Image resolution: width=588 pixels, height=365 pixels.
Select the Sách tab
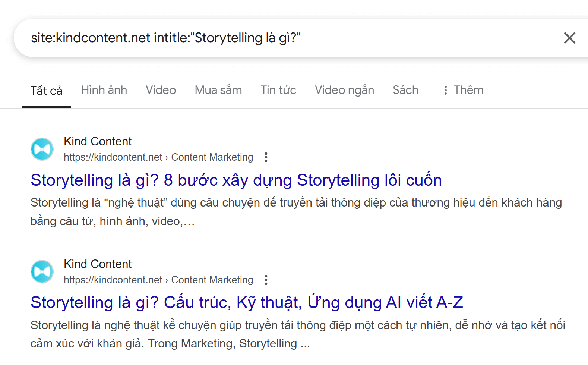click(405, 90)
